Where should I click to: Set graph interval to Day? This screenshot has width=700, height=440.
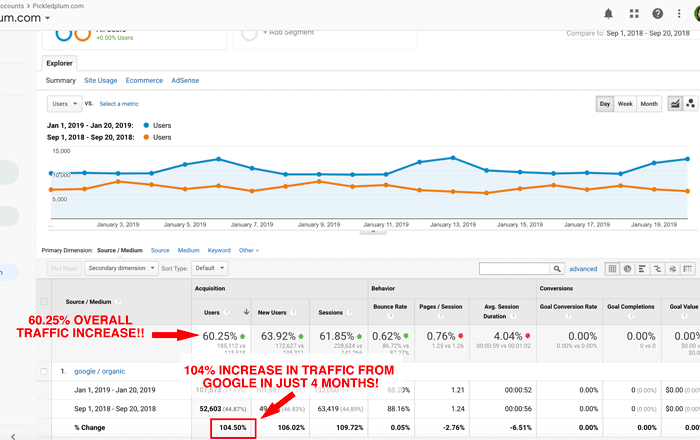click(605, 104)
